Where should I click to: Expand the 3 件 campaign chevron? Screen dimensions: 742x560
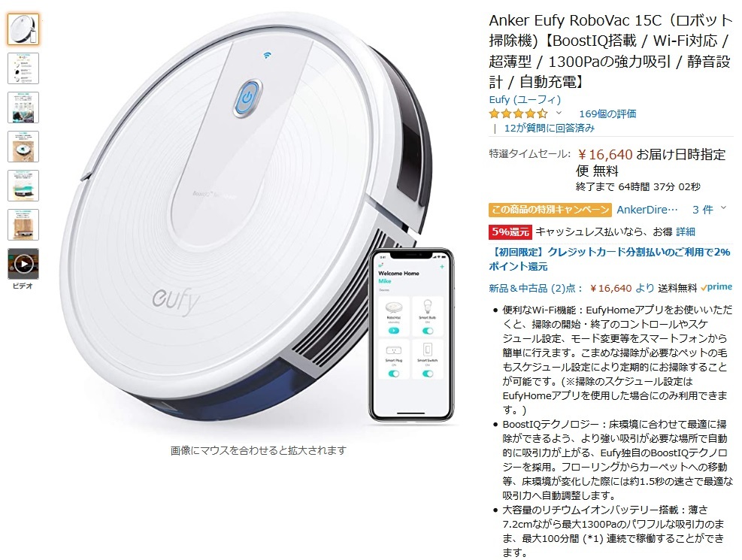723,208
